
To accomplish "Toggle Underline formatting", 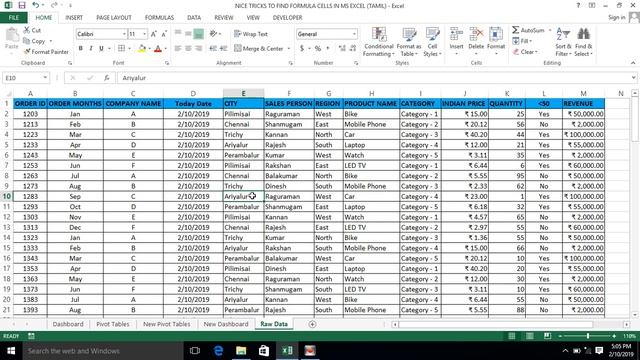I will tap(101, 49).
